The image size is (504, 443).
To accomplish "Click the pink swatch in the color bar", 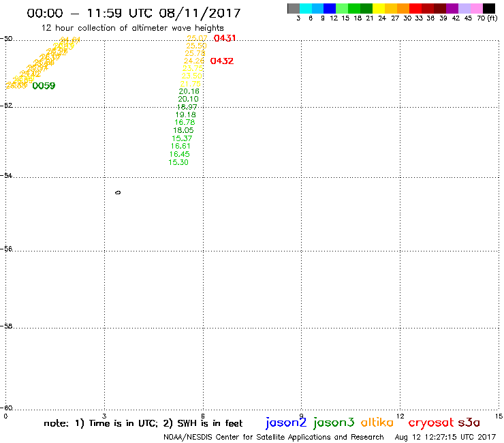I will (476, 8).
